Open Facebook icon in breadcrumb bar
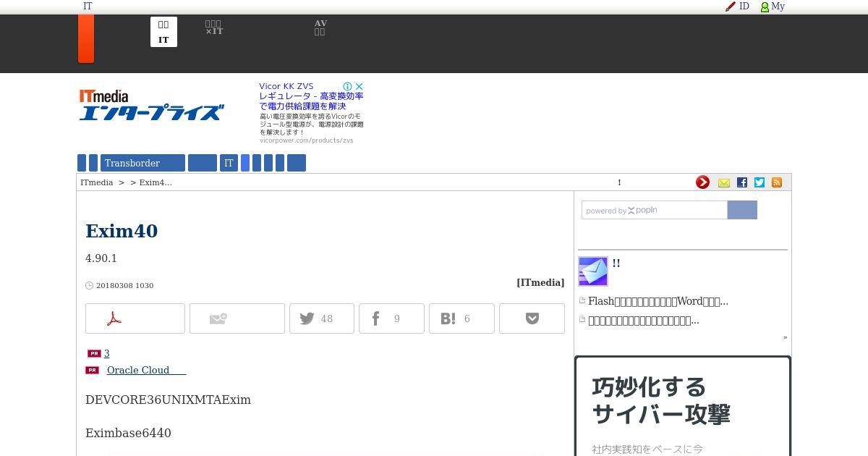The width and height of the screenshot is (868, 456). (x=742, y=182)
